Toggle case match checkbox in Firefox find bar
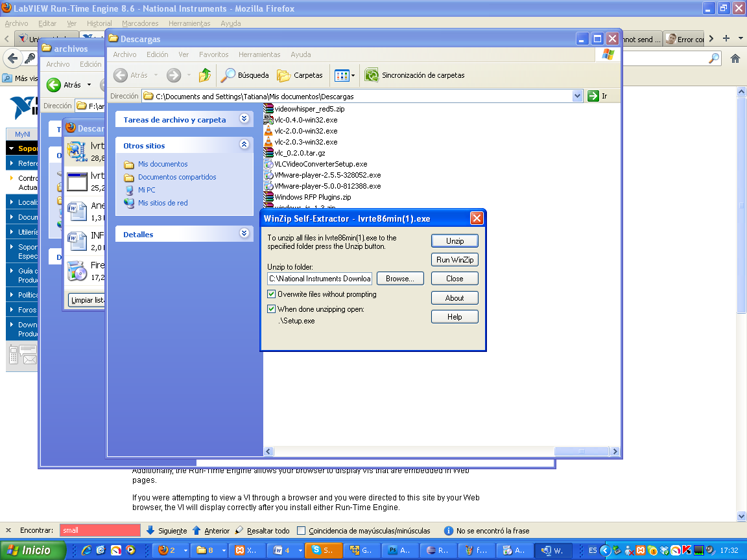The width and height of the screenshot is (747, 560). point(301,530)
